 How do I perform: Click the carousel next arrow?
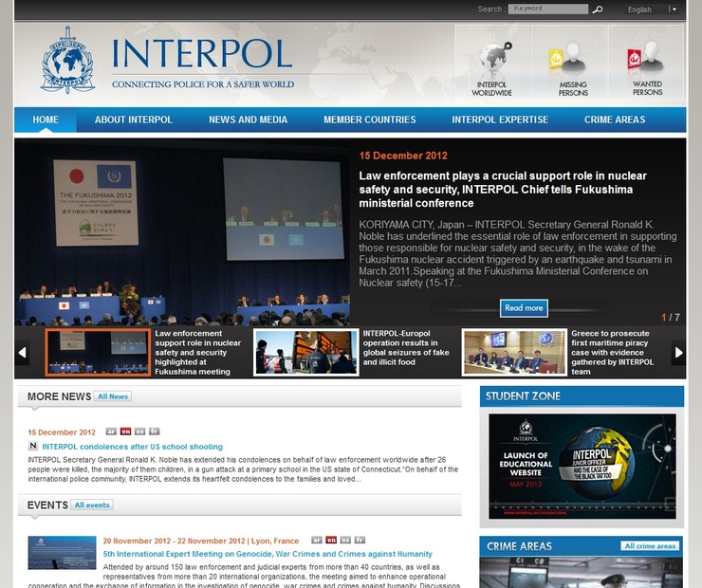(x=678, y=353)
